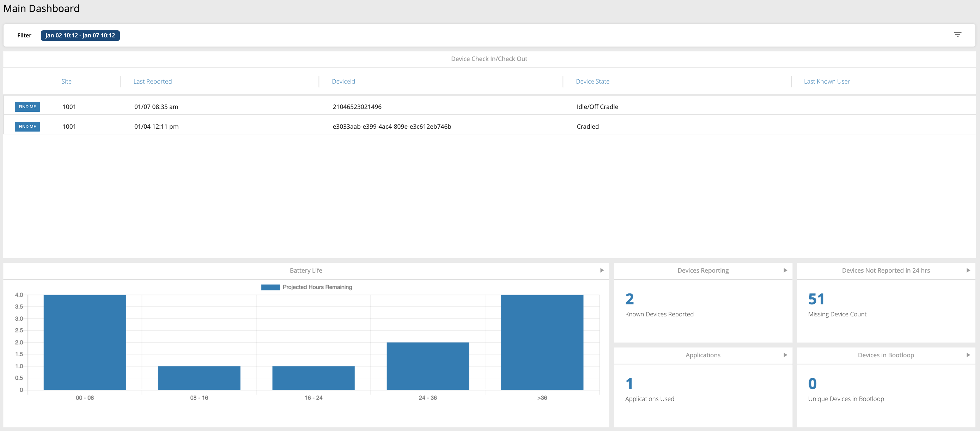Click the Battery Life panel title
The width and height of the screenshot is (980, 431).
point(306,271)
